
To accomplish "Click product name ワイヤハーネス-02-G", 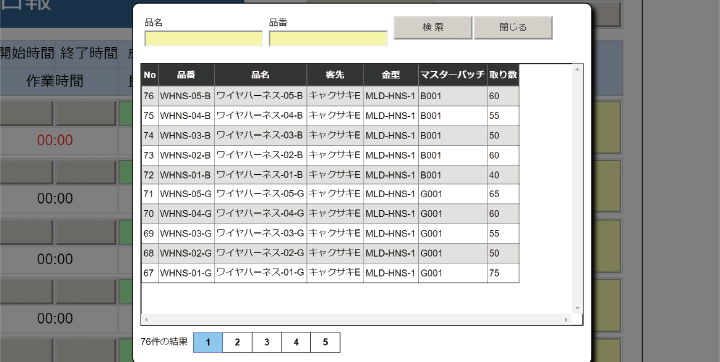I will [x=260, y=254].
